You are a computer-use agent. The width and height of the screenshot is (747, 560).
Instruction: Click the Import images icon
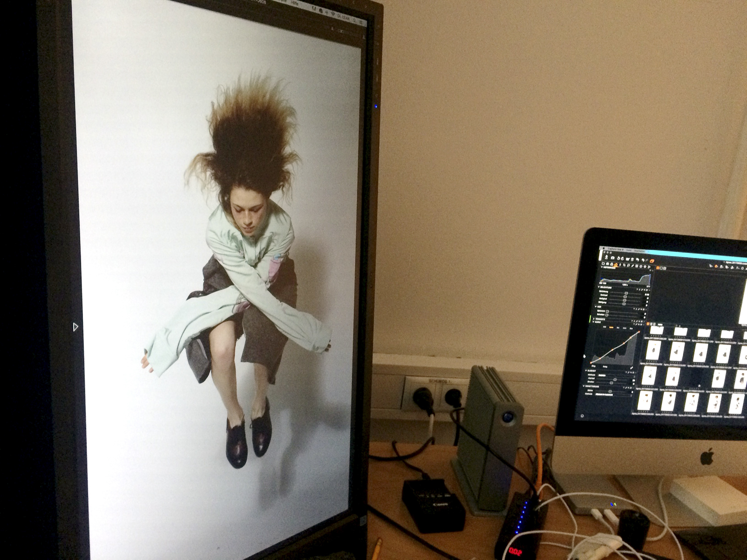(607, 257)
